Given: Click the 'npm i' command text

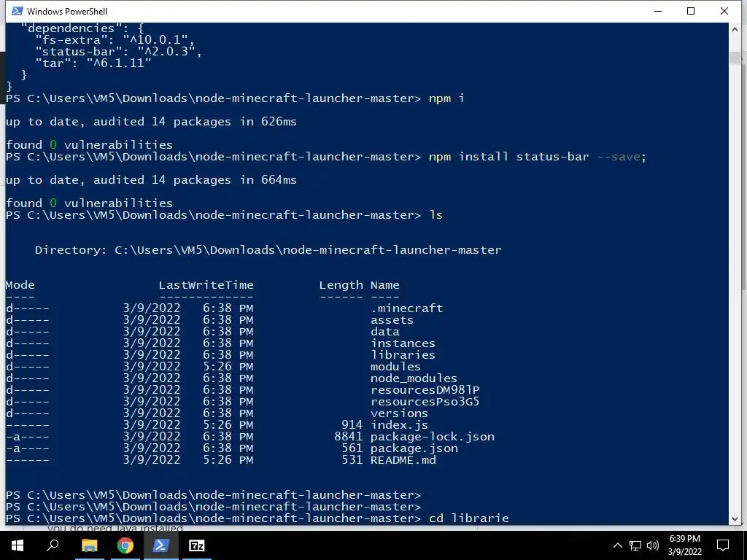Looking at the screenshot, I should 446,98.
